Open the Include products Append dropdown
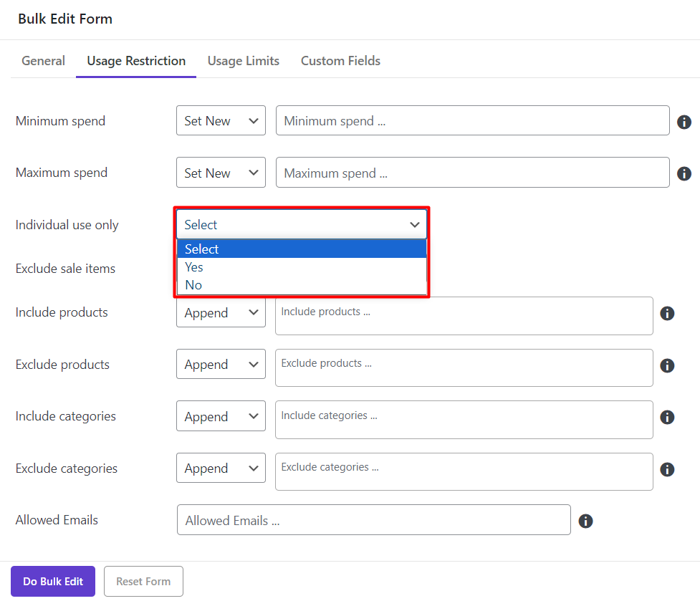Viewport: 700px width, 601px height. click(221, 313)
